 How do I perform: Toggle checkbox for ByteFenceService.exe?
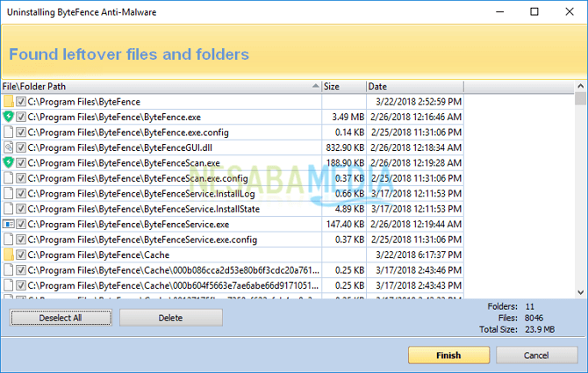(x=21, y=224)
